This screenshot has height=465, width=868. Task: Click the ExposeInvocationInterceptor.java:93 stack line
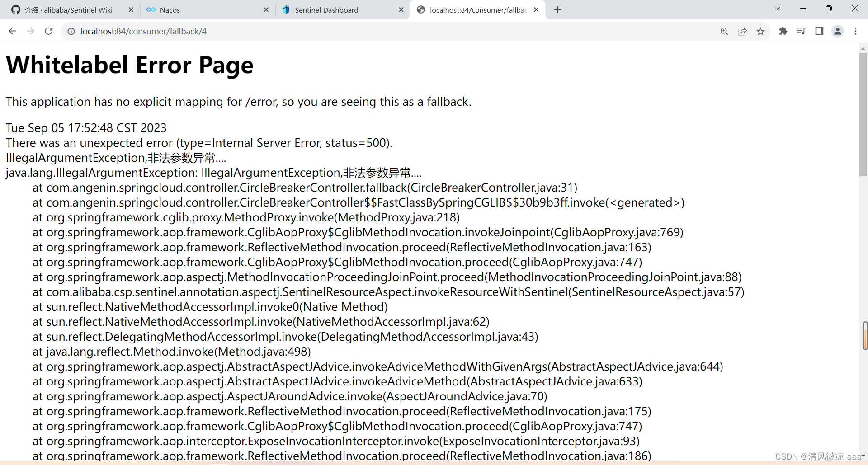tap(336, 441)
